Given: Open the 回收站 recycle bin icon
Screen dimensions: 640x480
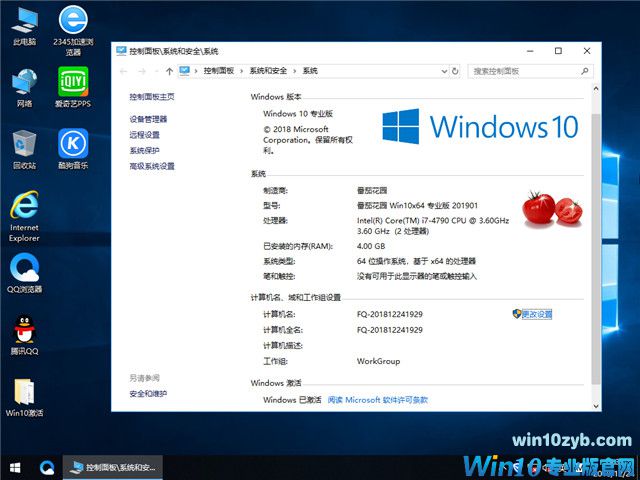Looking at the screenshot, I should 24,149.
